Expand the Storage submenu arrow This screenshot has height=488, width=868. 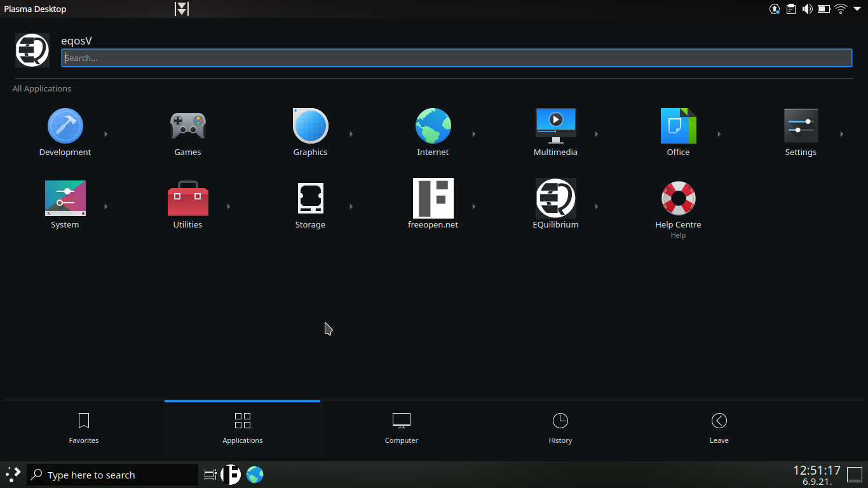351,207
